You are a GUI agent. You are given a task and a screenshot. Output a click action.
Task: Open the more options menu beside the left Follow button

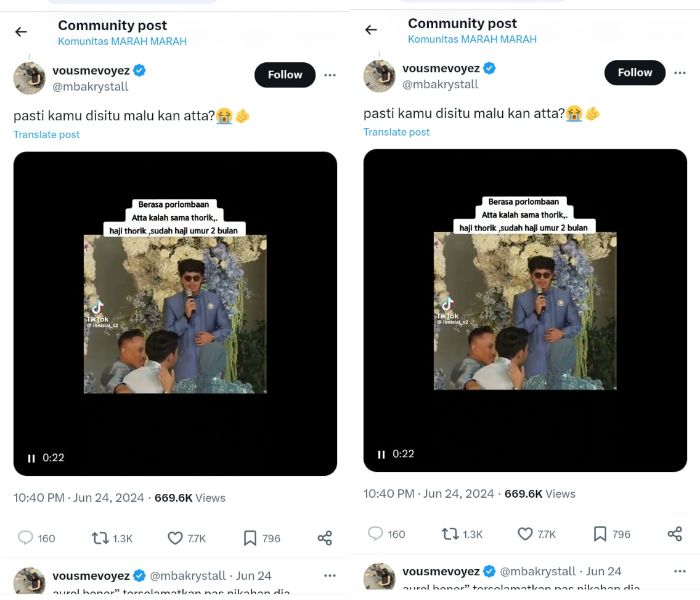coord(330,75)
